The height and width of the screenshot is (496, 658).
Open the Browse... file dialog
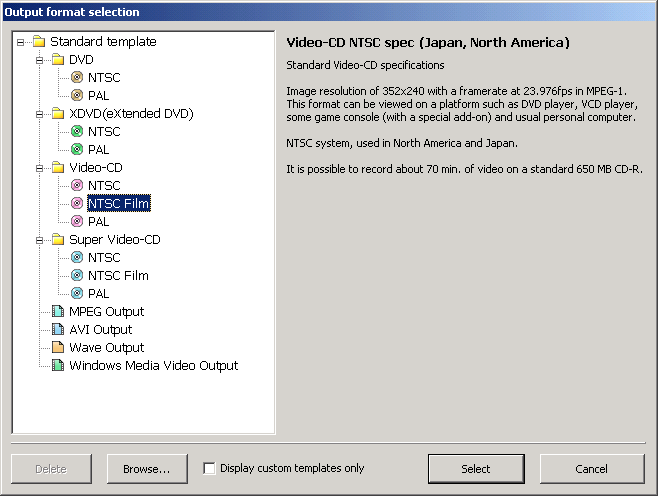coord(146,469)
